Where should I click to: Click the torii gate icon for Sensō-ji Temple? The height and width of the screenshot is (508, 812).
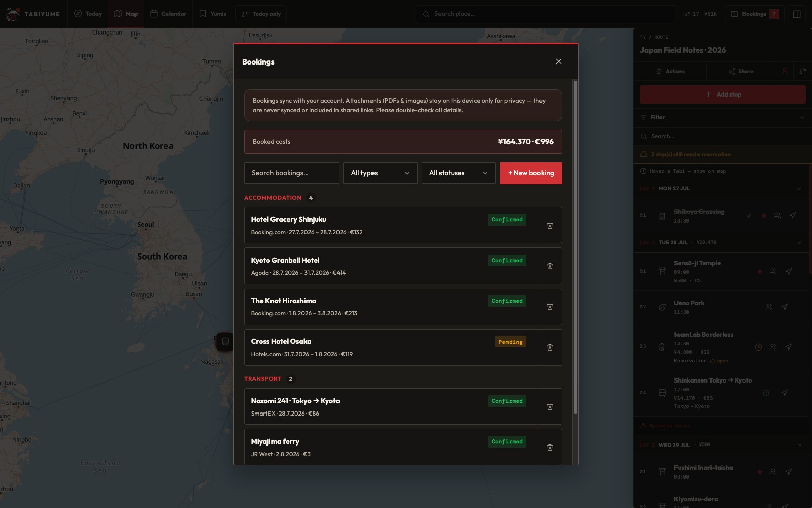click(x=662, y=271)
